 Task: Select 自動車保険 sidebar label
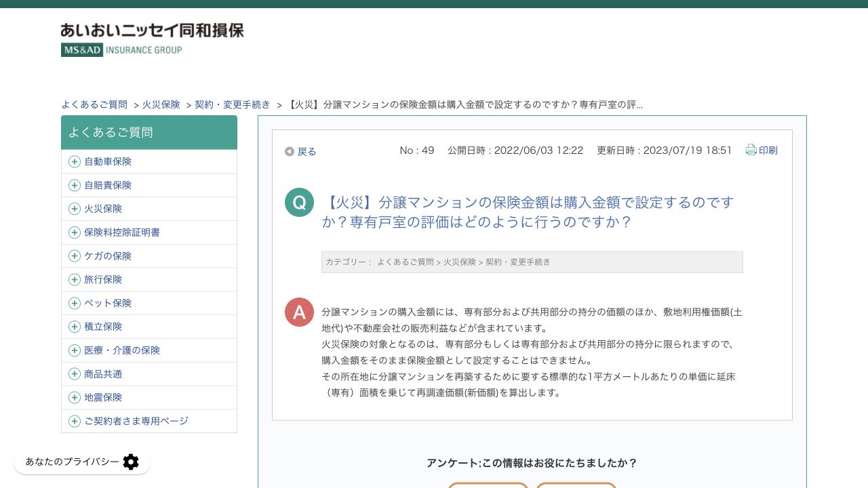(108, 162)
